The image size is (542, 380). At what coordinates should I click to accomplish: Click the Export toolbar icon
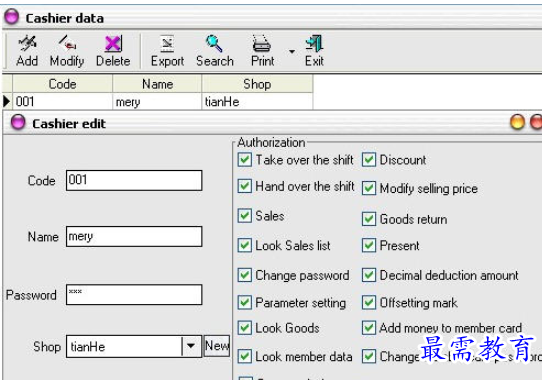[167, 44]
